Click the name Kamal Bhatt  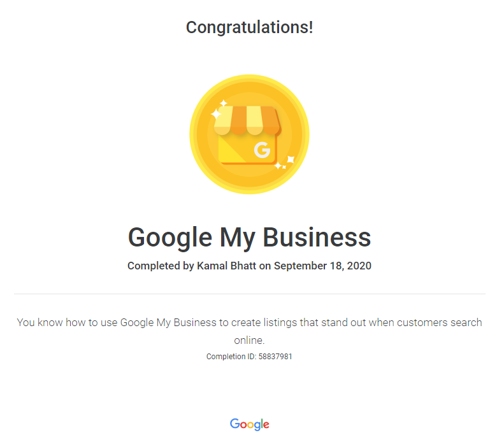[226, 266]
